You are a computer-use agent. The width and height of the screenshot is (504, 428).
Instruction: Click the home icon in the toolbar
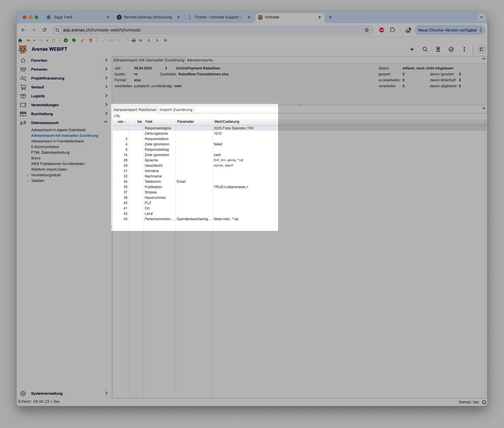click(20, 40)
